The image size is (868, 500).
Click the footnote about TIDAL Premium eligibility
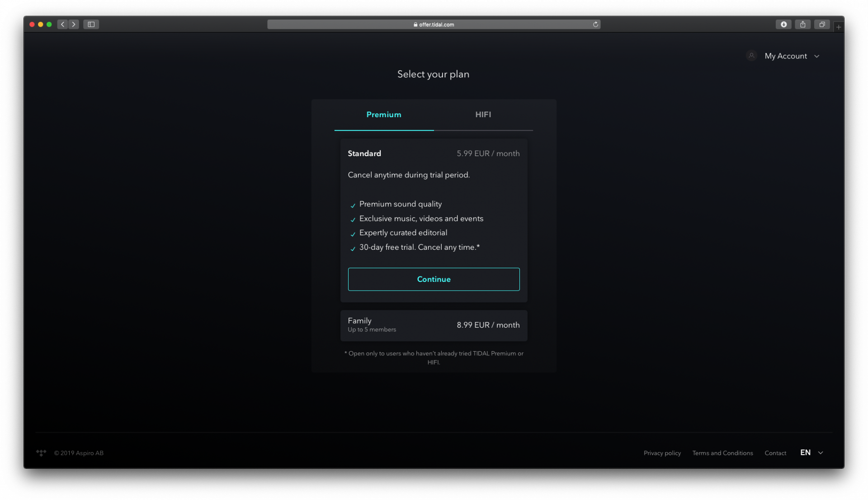(x=434, y=358)
